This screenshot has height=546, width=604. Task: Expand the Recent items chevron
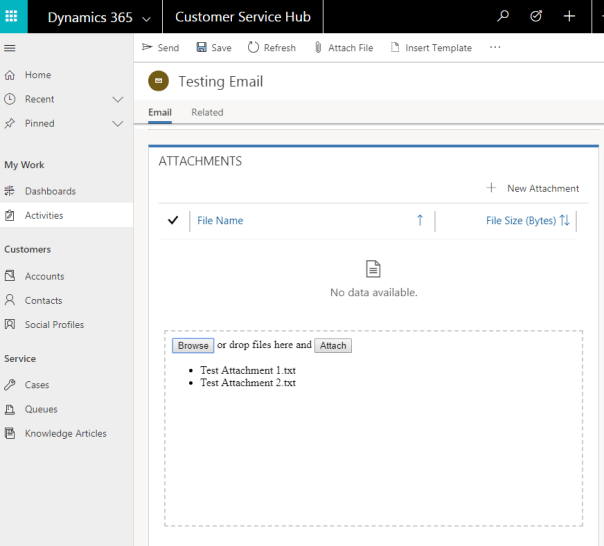tap(117, 99)
